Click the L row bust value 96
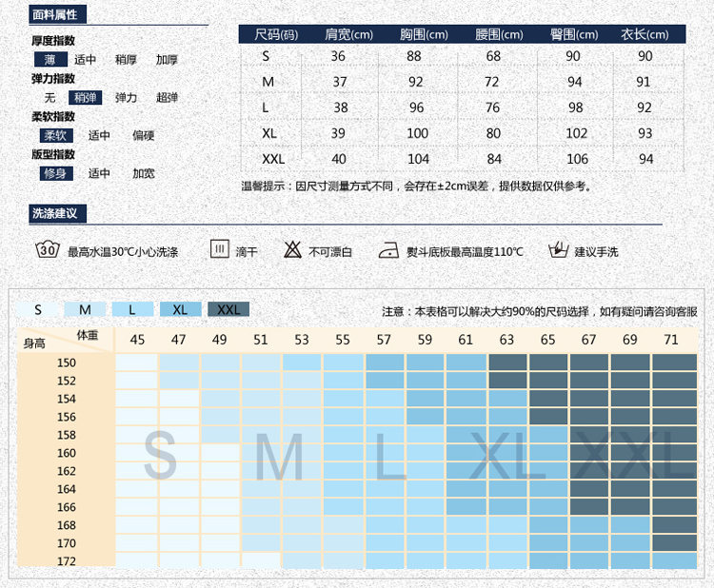 point(416,108)
